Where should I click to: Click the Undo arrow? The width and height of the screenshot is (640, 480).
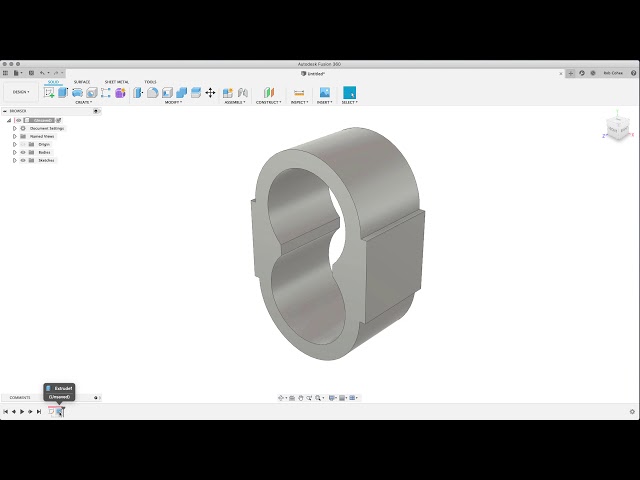click(42, 73)
